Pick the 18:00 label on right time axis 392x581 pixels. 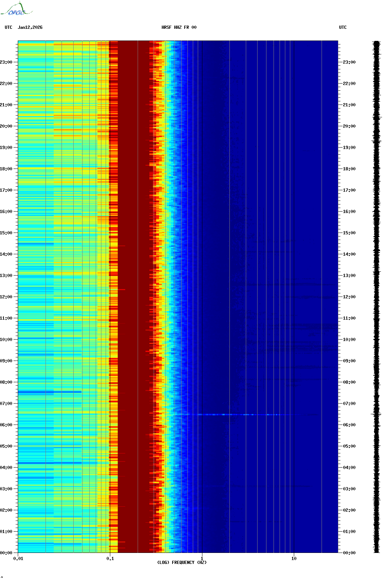(349, 169)
